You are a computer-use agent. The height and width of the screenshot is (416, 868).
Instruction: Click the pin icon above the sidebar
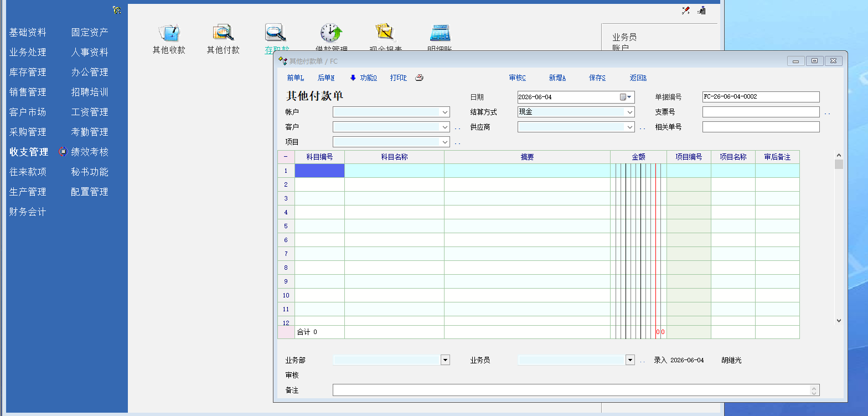point(116,9)
